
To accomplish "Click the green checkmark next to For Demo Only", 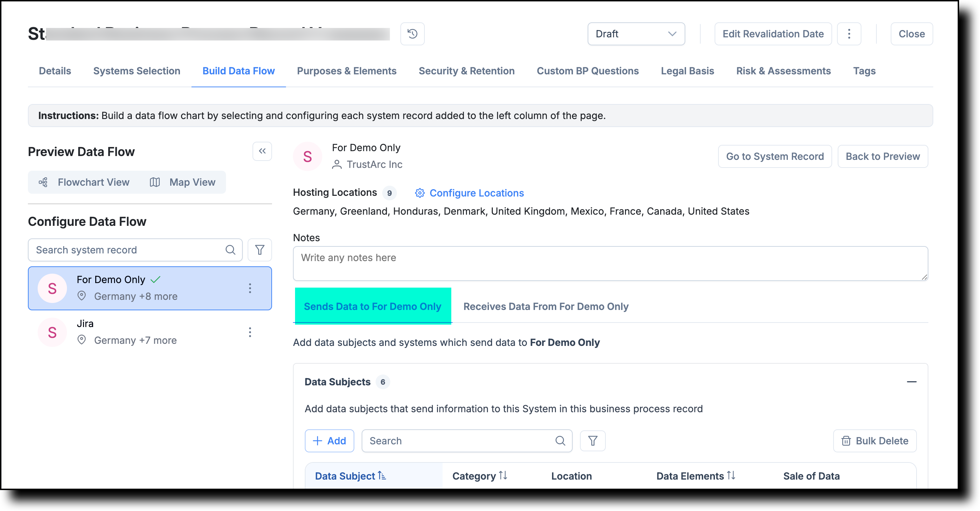I will click(155, 280).
